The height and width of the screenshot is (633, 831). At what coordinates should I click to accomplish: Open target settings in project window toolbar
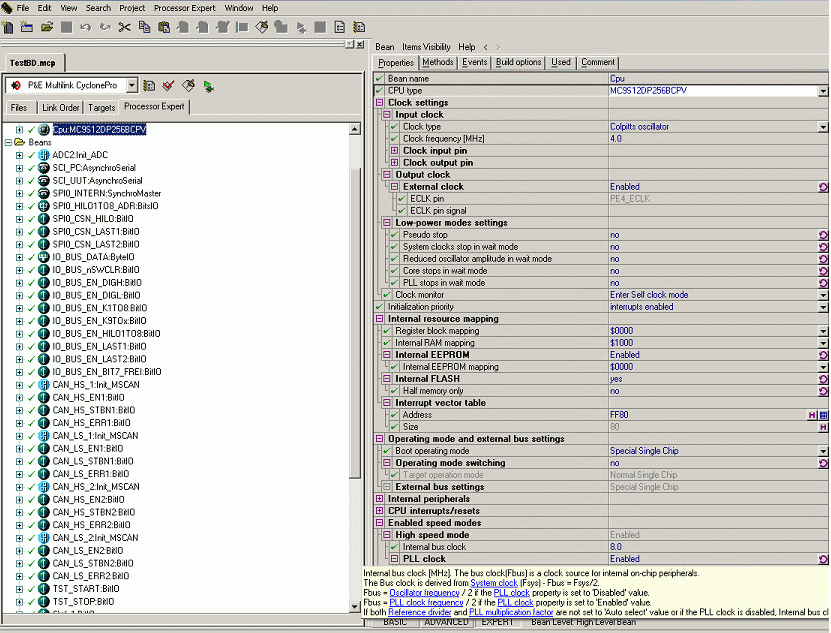tap(149, 86)
